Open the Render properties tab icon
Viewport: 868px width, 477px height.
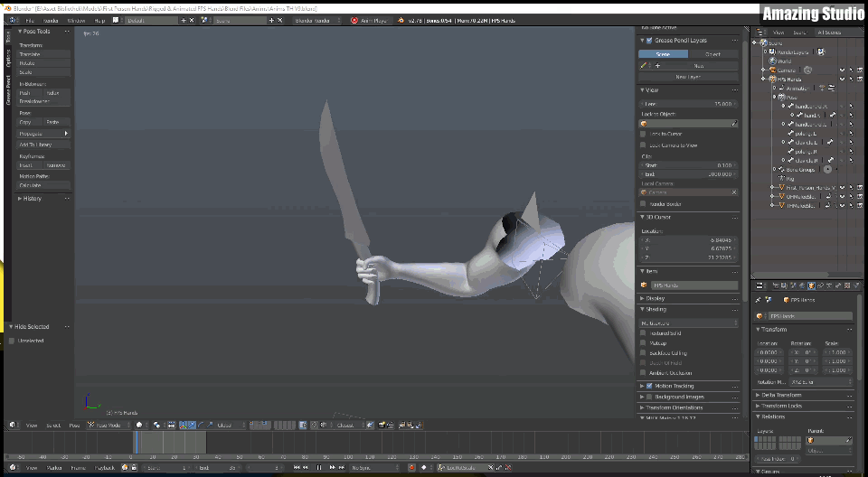776,285
